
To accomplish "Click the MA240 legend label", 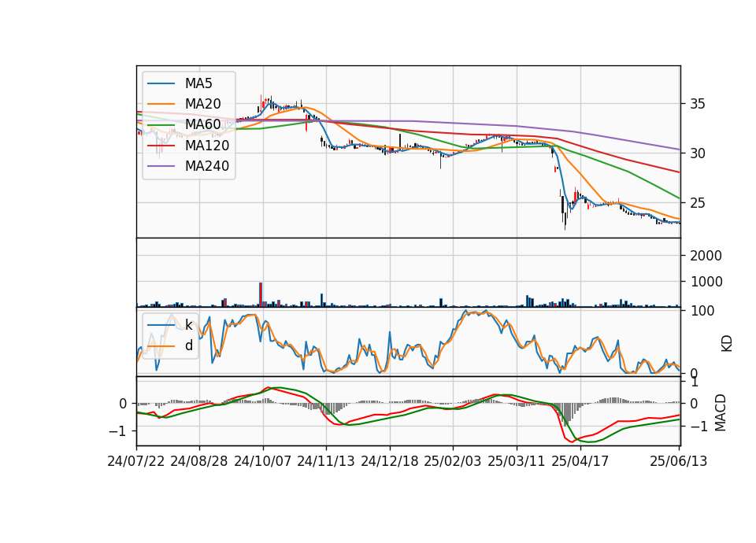I will [207, 166].
